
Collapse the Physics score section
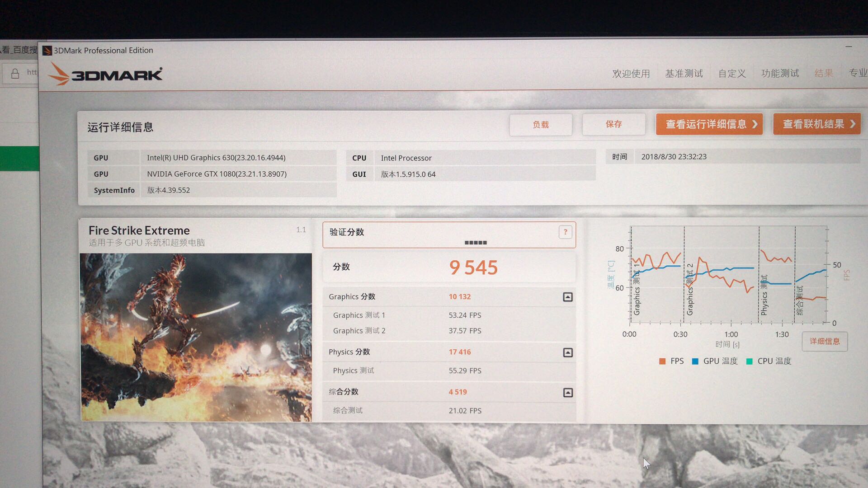click(x=568, y=352)
